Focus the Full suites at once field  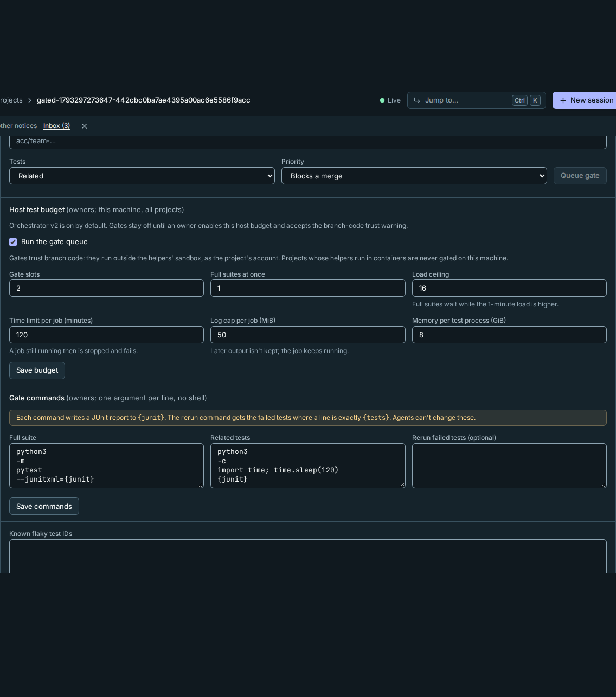coord(307,288)
